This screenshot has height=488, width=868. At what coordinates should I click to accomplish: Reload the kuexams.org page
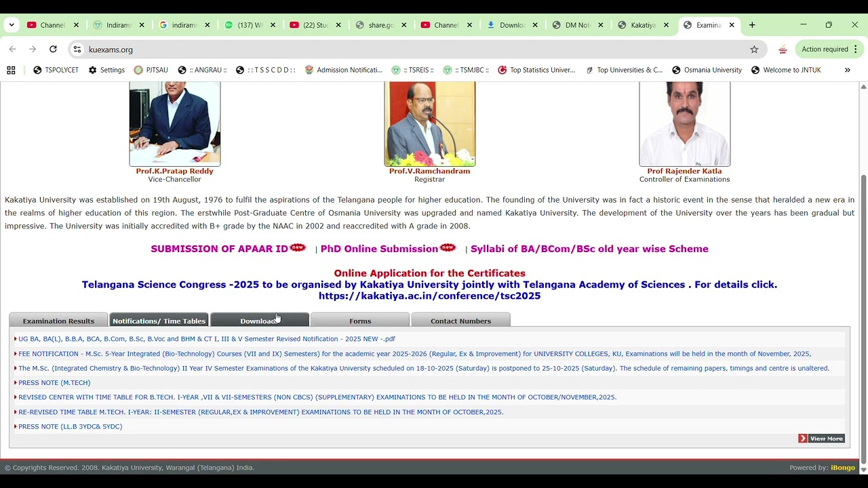(x=53, y=49)
